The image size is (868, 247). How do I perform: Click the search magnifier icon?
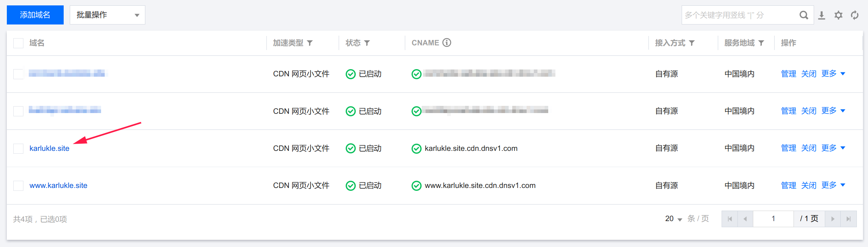click(804, 15)
